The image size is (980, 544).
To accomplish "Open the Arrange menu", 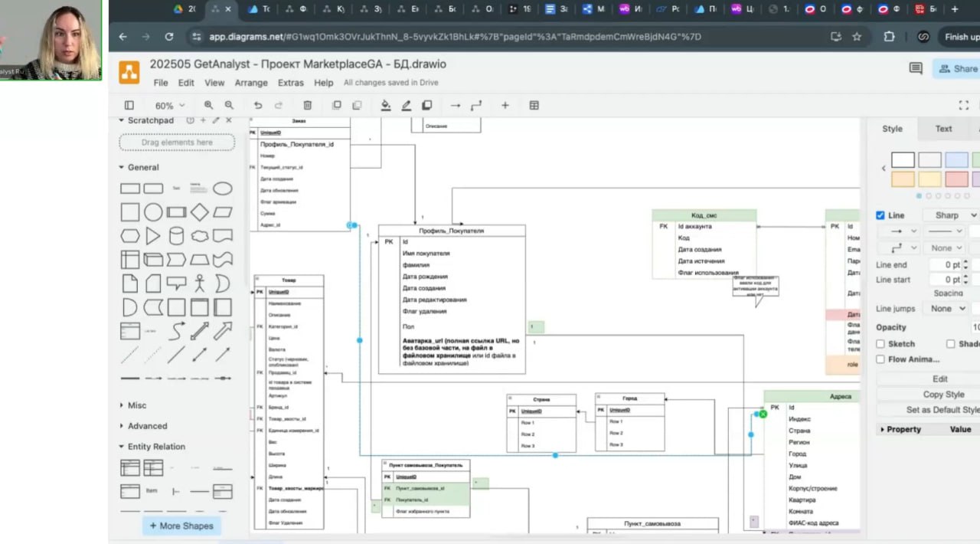I will tap(251, 83).
